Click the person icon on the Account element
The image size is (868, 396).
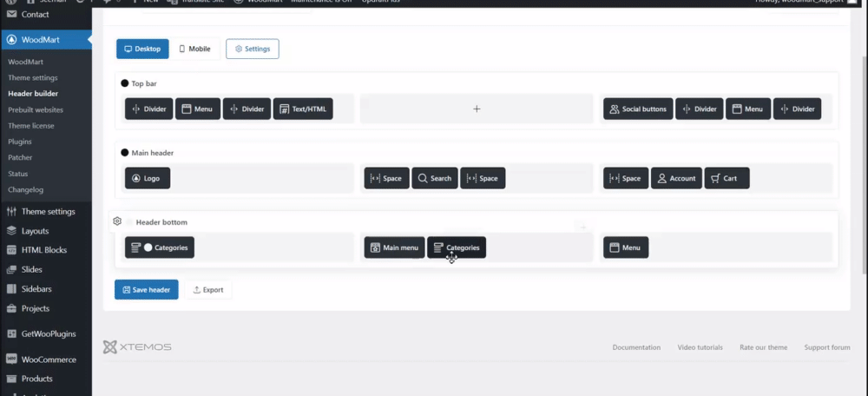pyautogui.click(x=661, y=178)
